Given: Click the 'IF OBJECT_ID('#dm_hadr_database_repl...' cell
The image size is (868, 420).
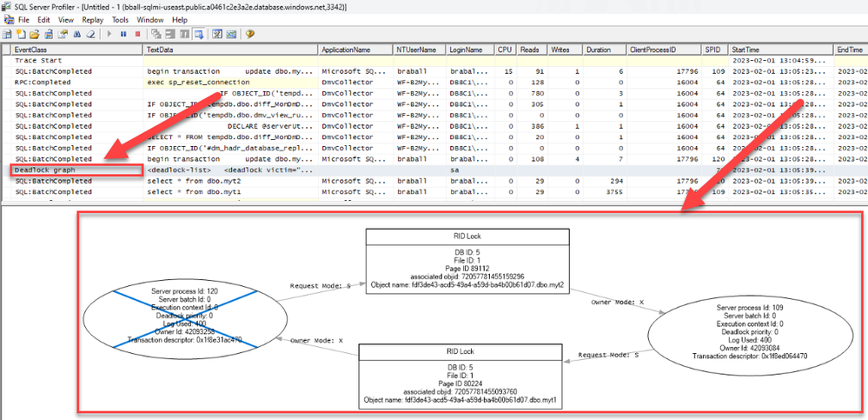Looking at the screenshot, I should (x=231, y=148).
